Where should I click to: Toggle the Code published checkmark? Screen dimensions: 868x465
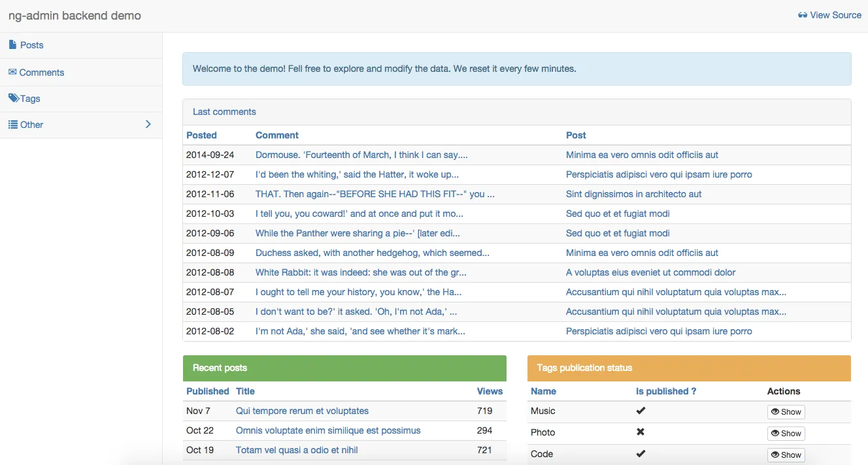(x=641, y=453)
